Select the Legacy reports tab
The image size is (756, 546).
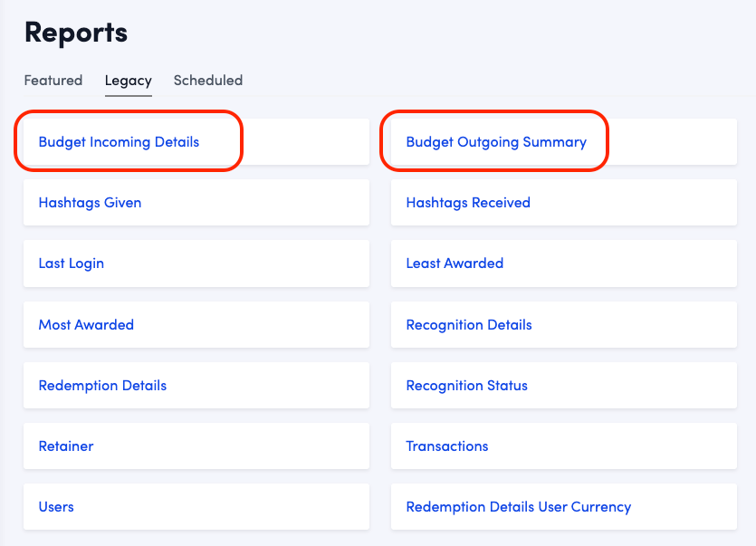[128, 81]
